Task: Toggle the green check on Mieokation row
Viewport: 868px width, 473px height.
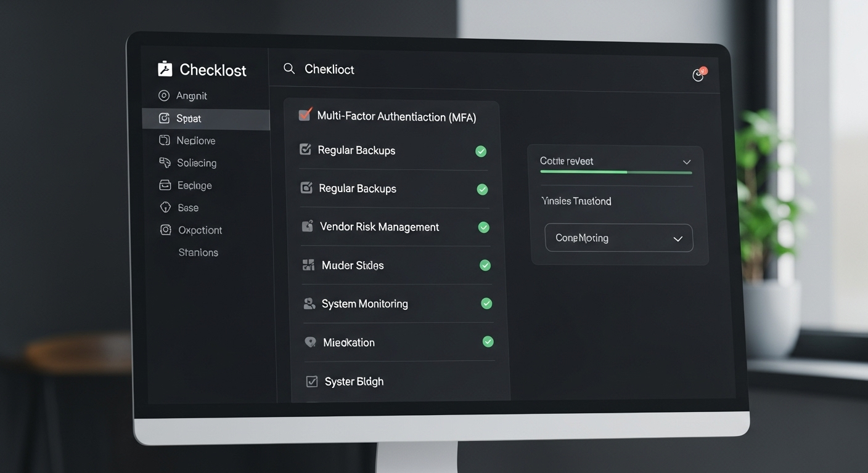Action: point(488,341)
